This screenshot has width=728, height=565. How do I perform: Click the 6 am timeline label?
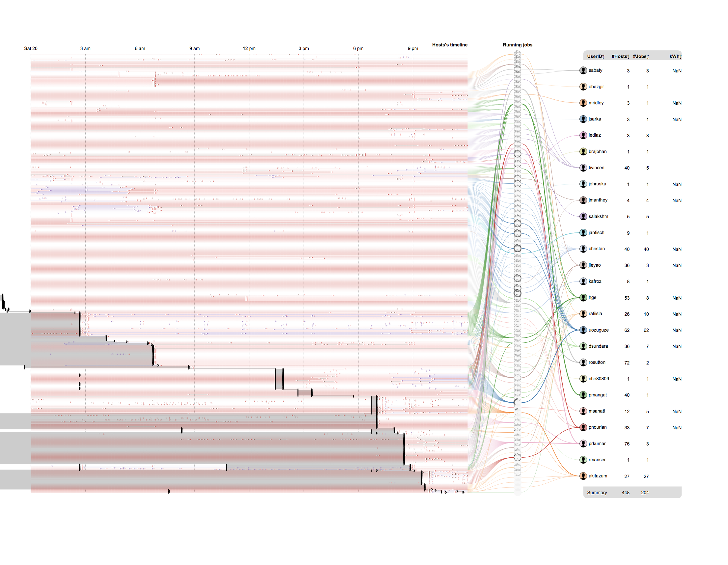(140, 48)
